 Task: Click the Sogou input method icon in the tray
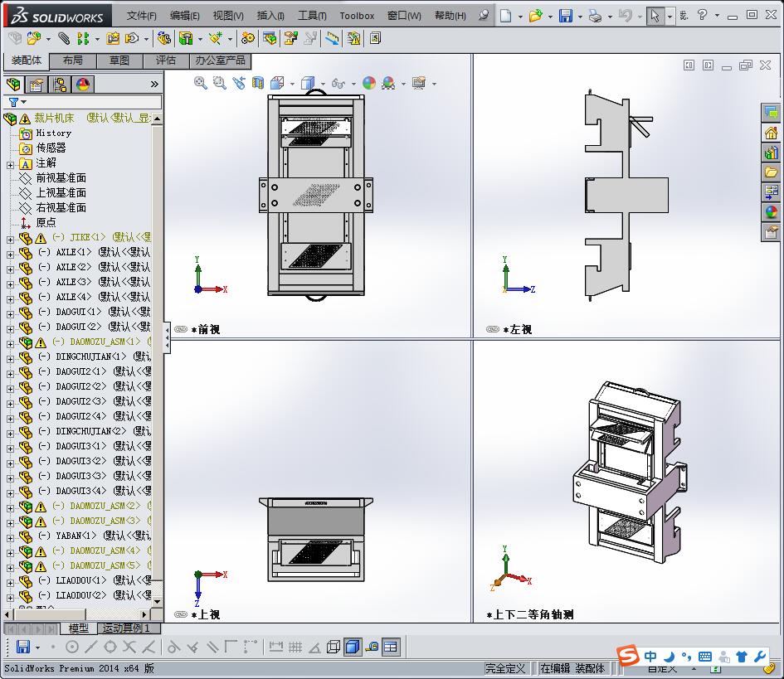pyautogui.click(x=626, y=656)
